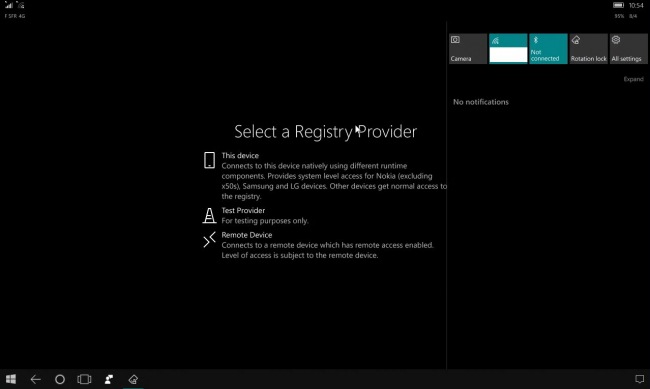Choose the Remote Device option
650x389 pixels.
[318, 245]
